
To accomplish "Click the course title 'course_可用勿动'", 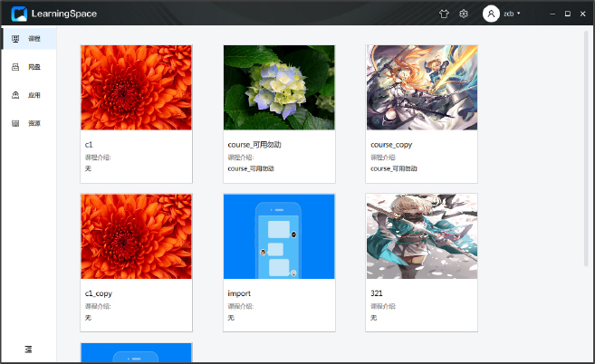I will [254, 145].
